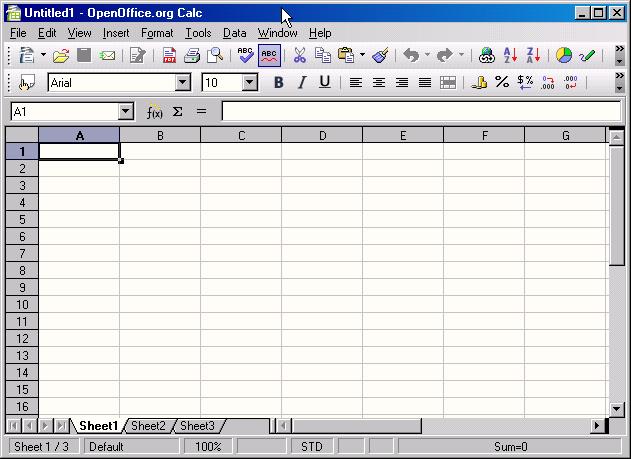The image size is (631, 459).
Task: Open the Edit menu
Action: click(47, 33)
